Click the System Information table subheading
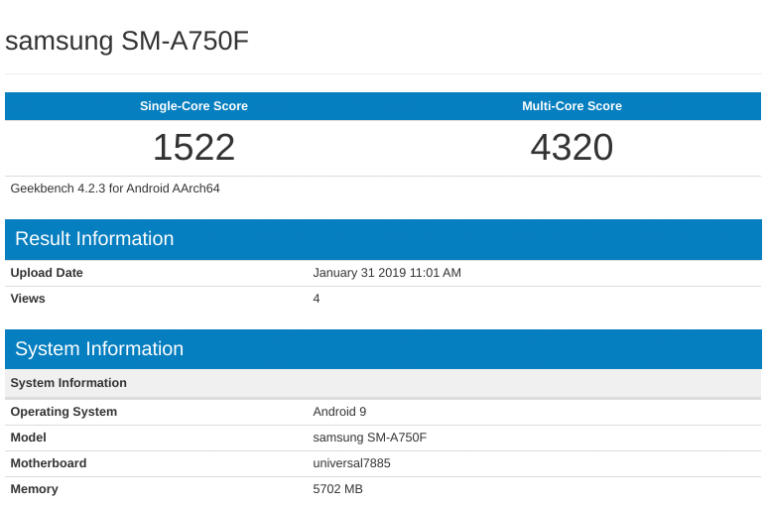Image resolution: width=768 pixels, height=506 pixels. pyautogui.click(x=69, y=383)
